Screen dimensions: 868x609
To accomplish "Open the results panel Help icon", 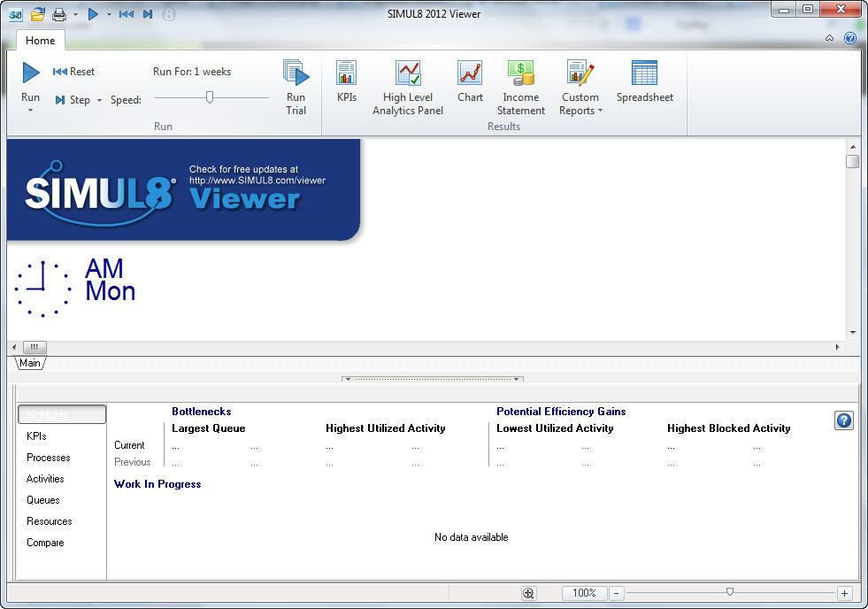I will tap(843, 420).
